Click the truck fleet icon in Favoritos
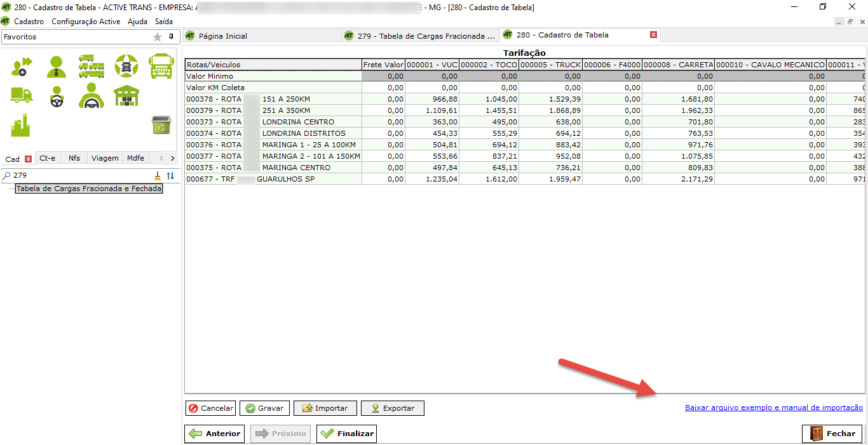Viewport: 868px width, 445px height. (x=91, y=66)
